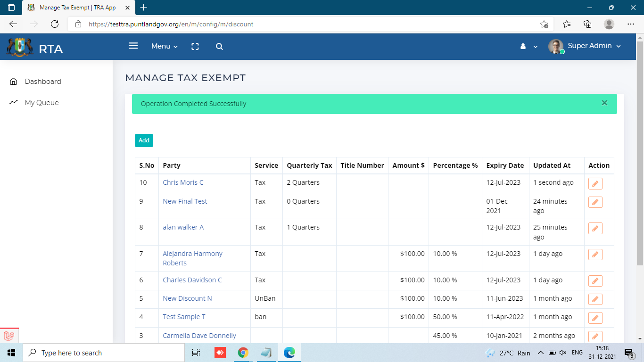This screenshot has width=644, height=362.
Task: Edit the New Discount N row
Action: tap(595, 300)
